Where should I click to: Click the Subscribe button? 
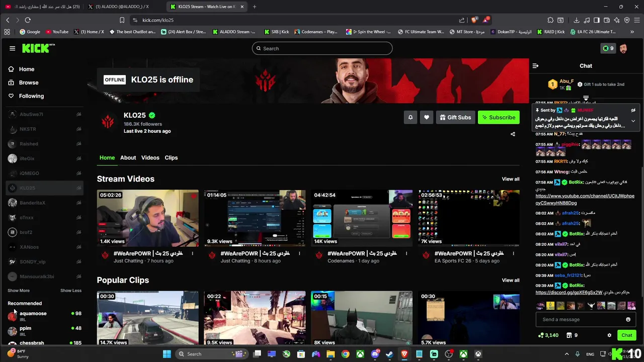pyautogui.click(x=499, y=117)
